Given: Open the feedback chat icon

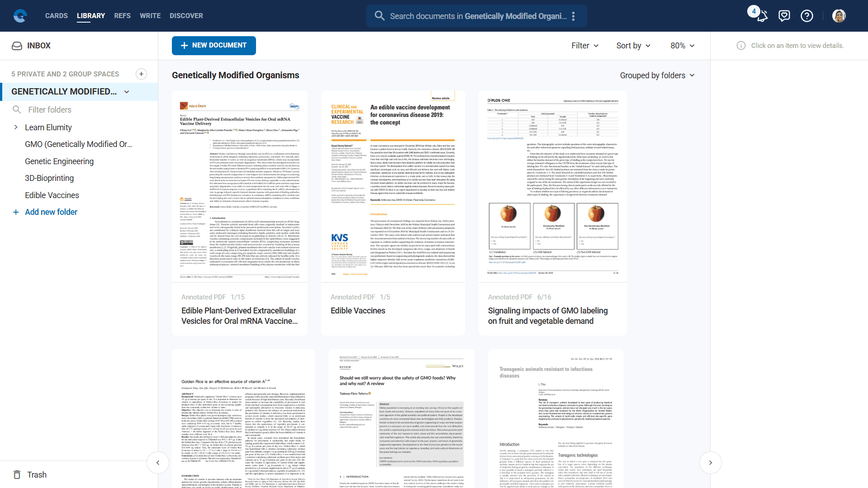Looking at the screenshot, I should tap(784, 16).
